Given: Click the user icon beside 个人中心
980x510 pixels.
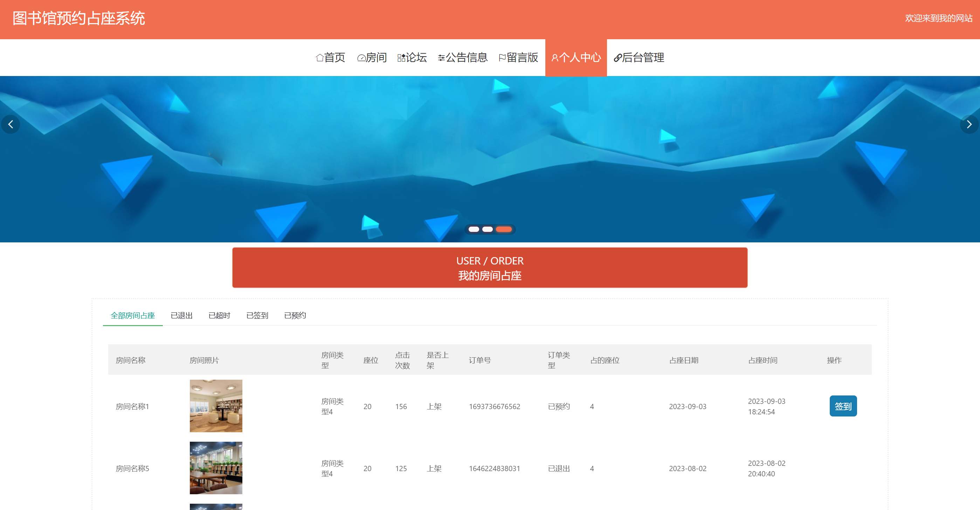Looking at the screenshot, I should (x=555, y=58).
